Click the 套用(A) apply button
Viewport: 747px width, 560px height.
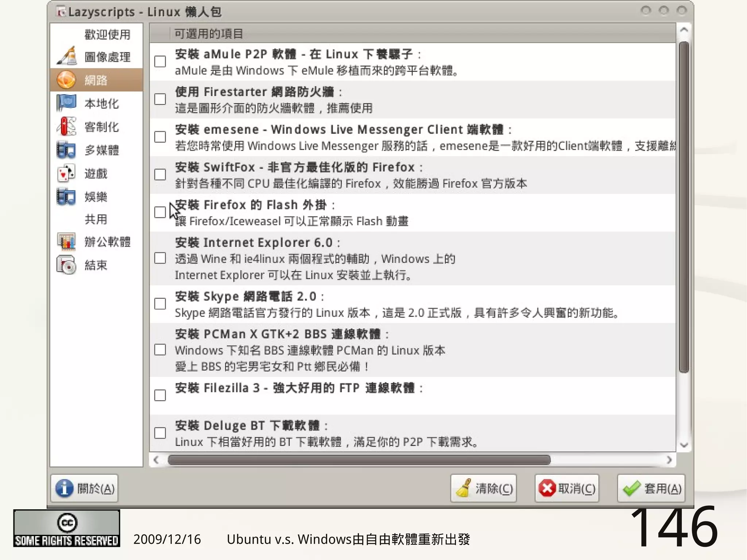tap(651, 488)
